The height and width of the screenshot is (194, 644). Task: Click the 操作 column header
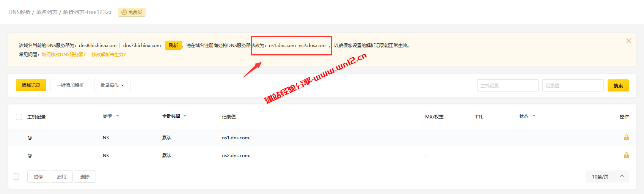(624, 117)
